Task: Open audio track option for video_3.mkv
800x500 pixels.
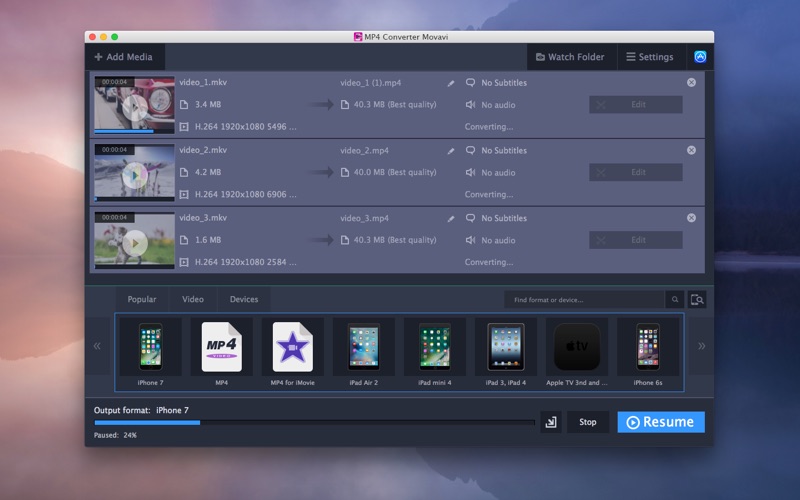Action: pos(490,240)
